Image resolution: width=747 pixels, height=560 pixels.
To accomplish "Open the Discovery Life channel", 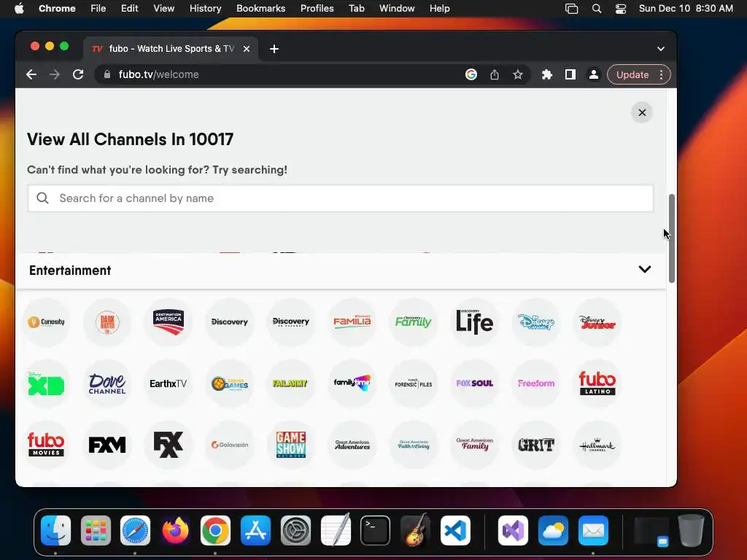I will (x=474, y=322).
